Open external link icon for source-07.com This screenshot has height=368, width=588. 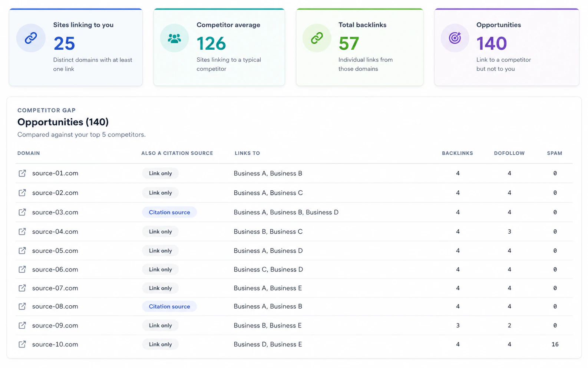tap(22, 288)
